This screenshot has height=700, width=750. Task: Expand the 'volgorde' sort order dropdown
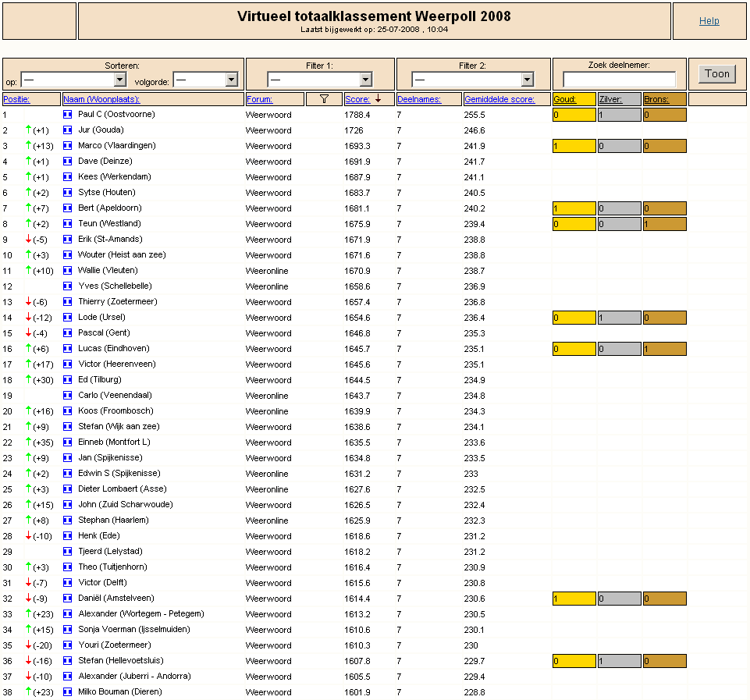pos(206,80)
